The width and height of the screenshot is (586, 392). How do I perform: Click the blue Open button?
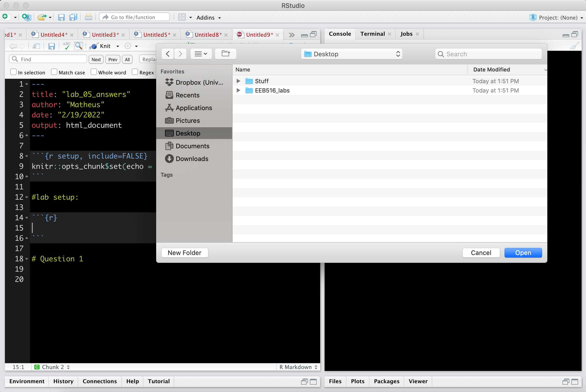(523, 253)
